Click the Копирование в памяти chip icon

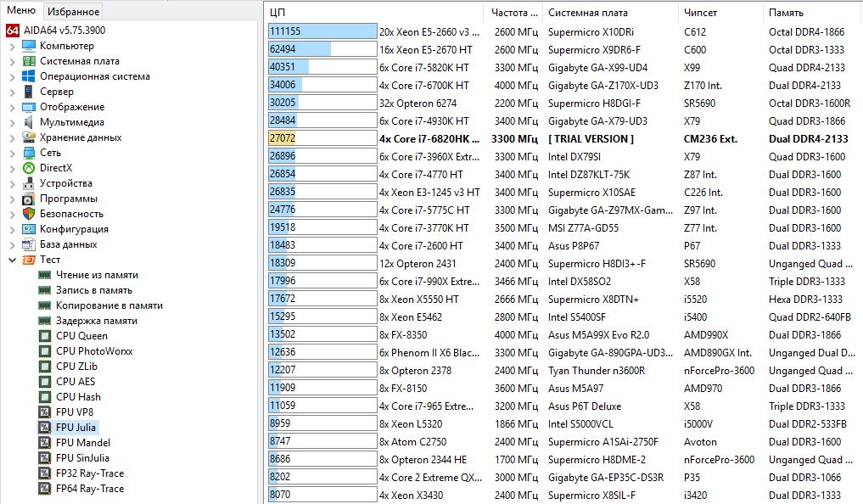click(45, 305)
